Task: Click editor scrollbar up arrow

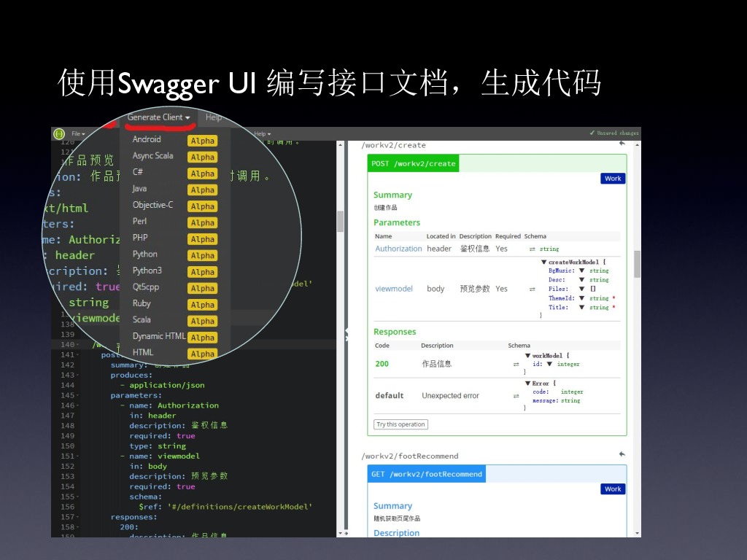Action: point(340,144)
